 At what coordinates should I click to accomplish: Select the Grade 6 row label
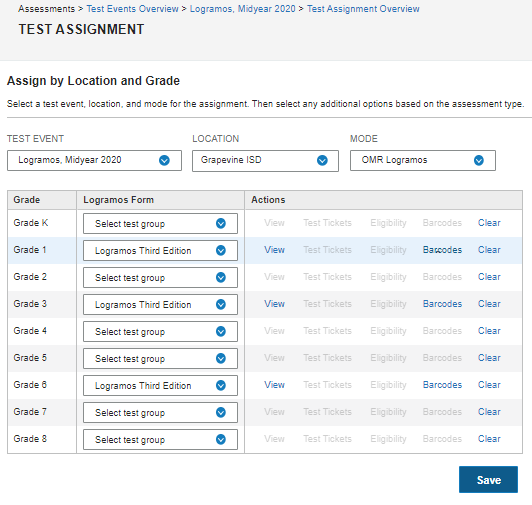(x=30, y=385)
